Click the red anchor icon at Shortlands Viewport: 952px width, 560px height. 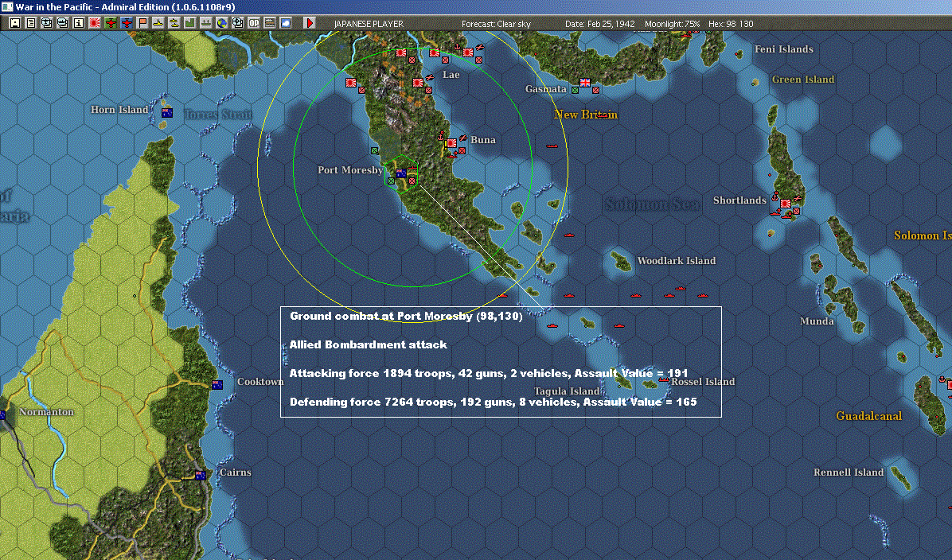(x=775, y=196)
